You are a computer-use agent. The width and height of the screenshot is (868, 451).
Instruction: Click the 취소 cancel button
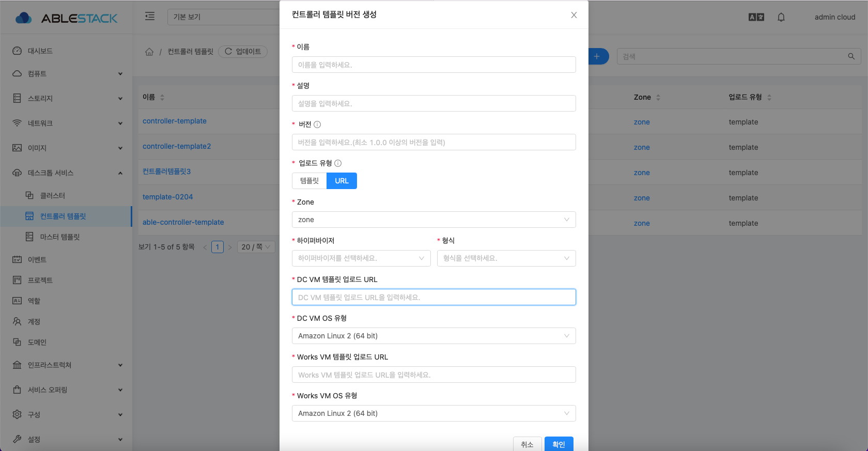[527, 444]
